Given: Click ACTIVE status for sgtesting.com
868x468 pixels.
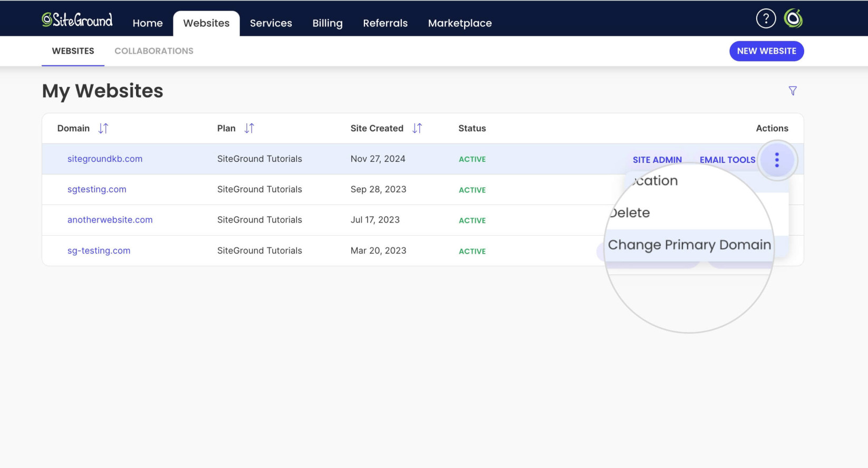Looking at the screenshot, I should [x=472, y=190].
